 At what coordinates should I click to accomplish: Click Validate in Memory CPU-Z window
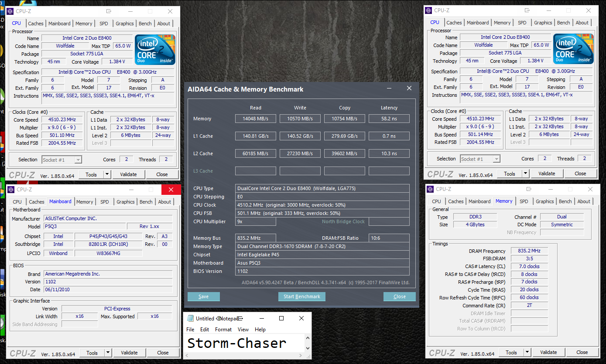[548, 352]
